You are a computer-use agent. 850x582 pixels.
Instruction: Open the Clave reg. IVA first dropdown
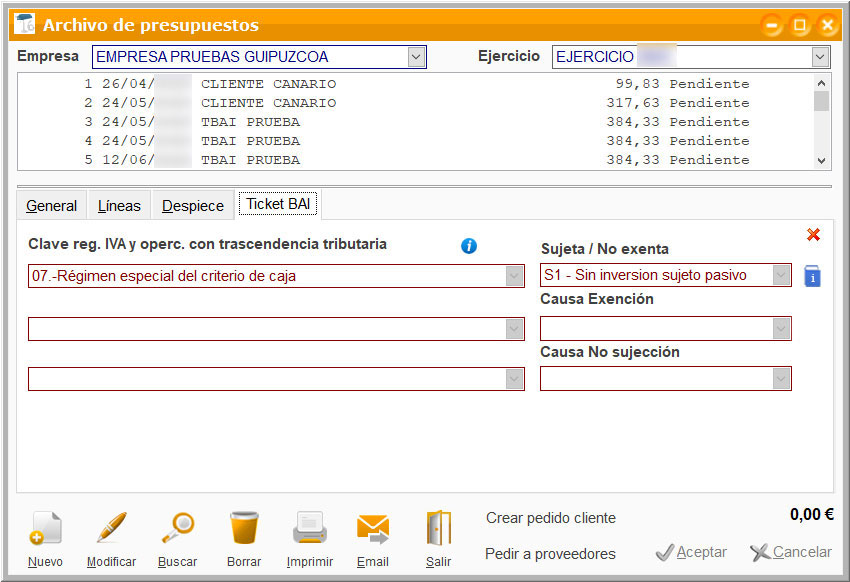point(514,276)
